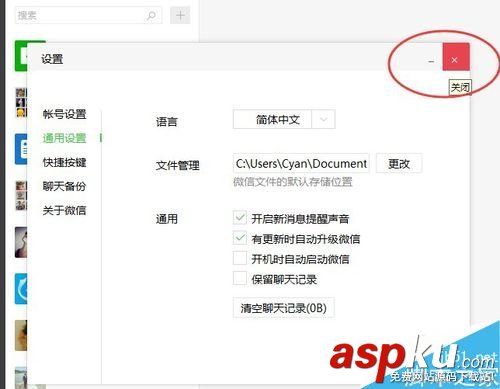
Task: Open the 关于微信 settings tab
Action: click(64, 210)
